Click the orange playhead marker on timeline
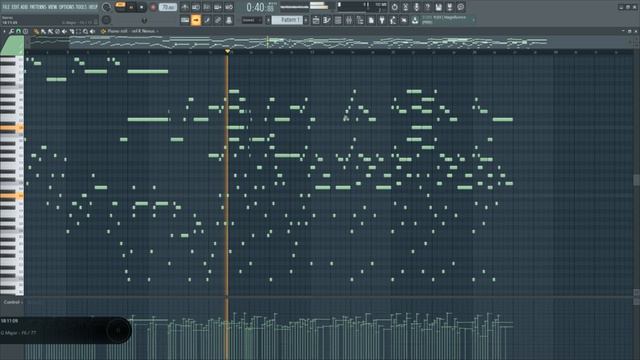Image resolution: width=640 pixels, height=360 pixels. (227, 51)
